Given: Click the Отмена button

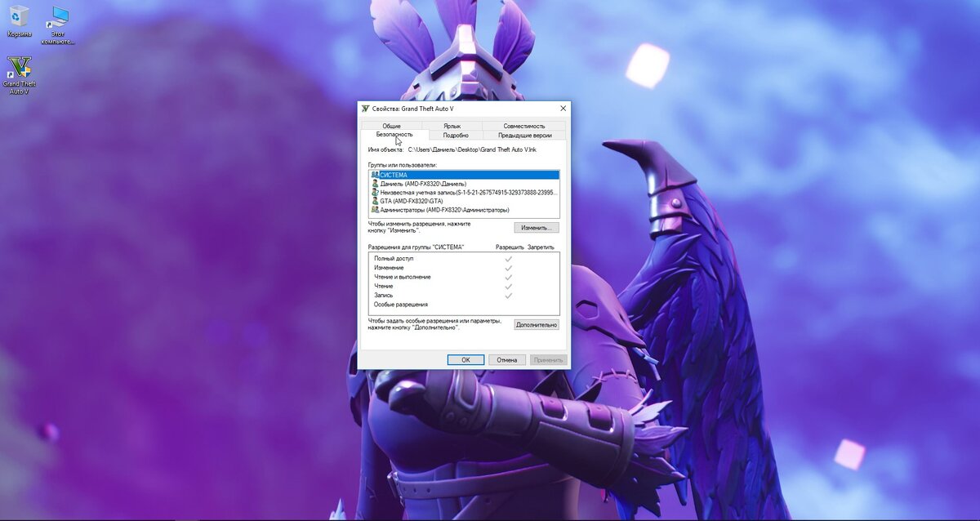Looking at the screenshot, I should click(507, 359).
